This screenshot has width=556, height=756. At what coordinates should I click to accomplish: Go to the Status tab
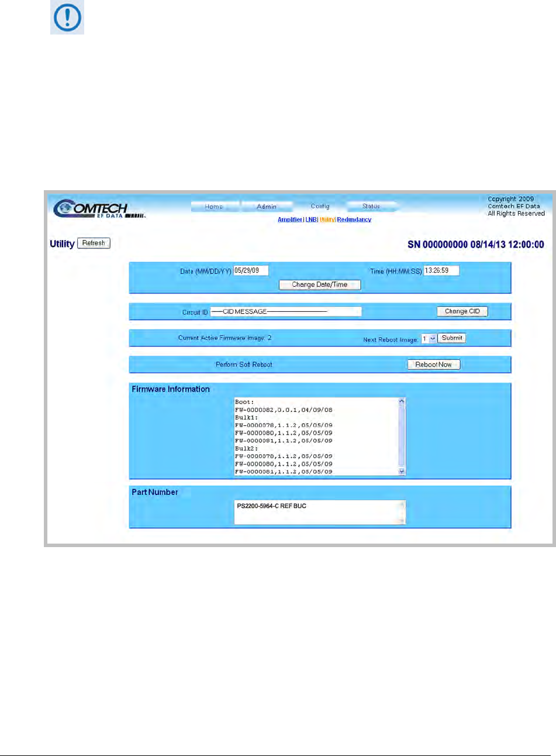point(371,207)
